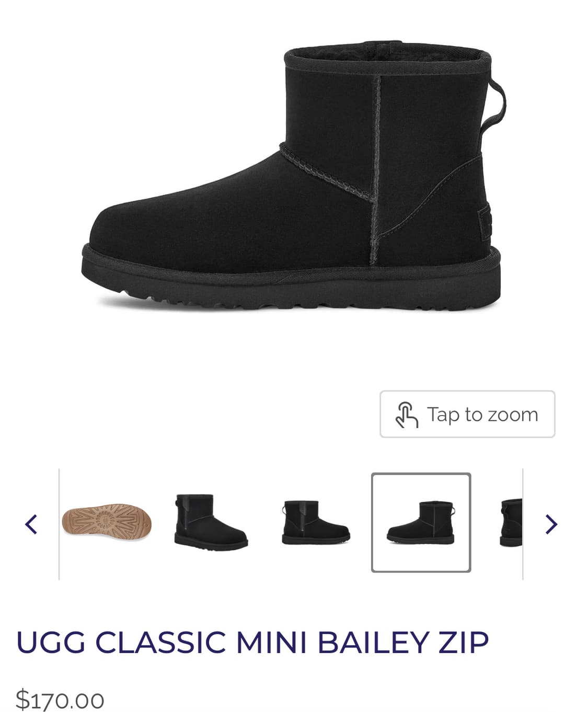Image resolution: width=588 pixels, height=712 pixels.
Task: Click the $170.00 price text
Action: (60, 699)
